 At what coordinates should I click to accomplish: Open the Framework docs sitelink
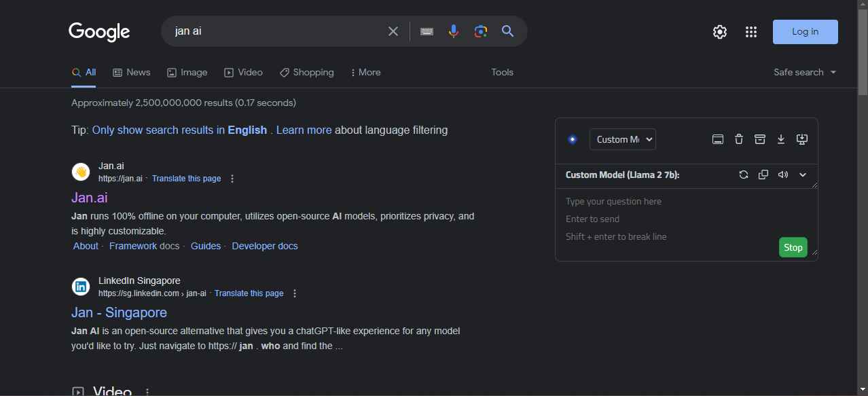coord(144,246)
